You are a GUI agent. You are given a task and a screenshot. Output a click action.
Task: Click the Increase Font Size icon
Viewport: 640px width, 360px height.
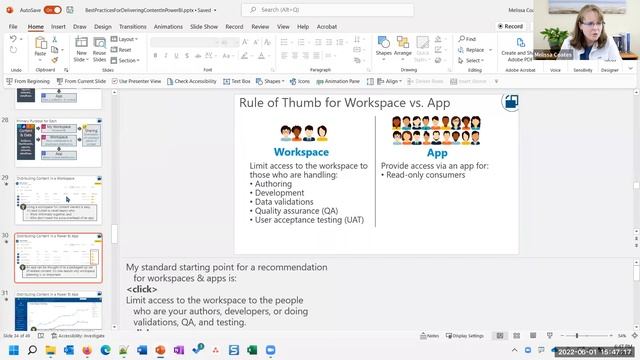pos(245,42)
